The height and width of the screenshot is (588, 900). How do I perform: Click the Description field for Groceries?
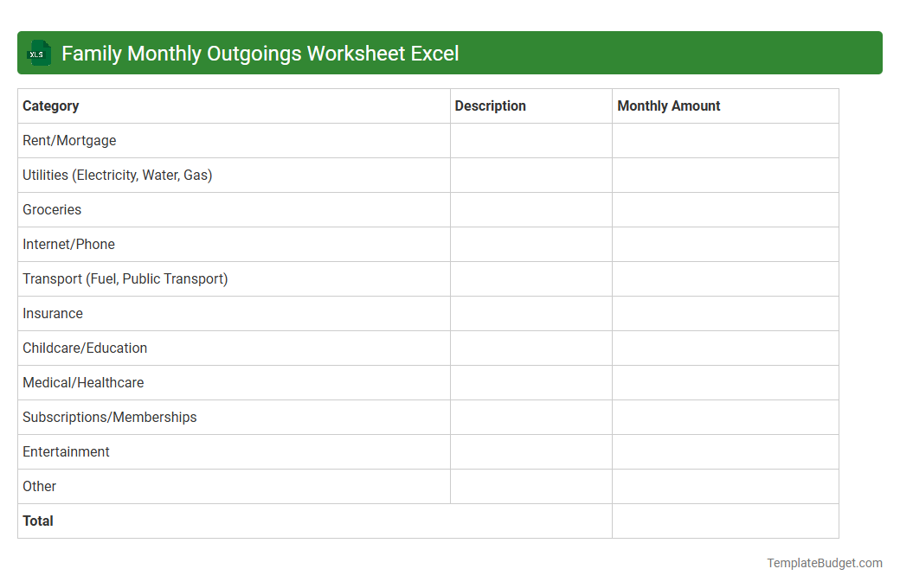pos(530,209)
